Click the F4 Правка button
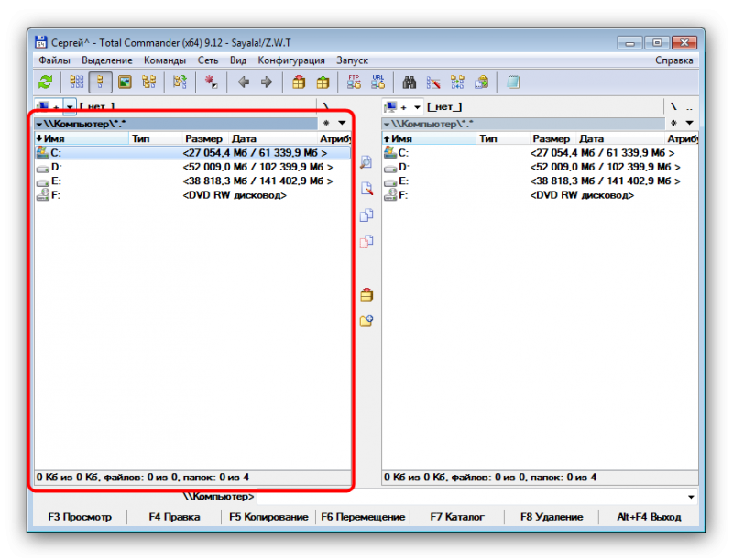 [174, 517]
